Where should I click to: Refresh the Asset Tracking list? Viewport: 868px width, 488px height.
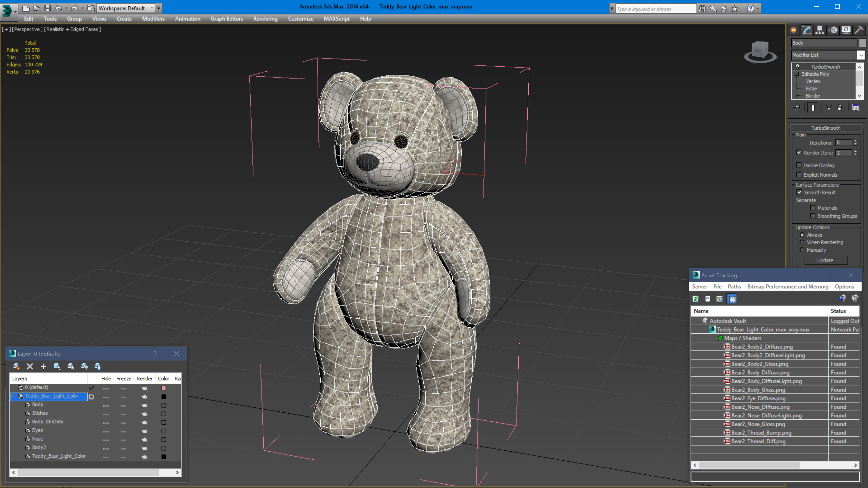coord(695,299)
